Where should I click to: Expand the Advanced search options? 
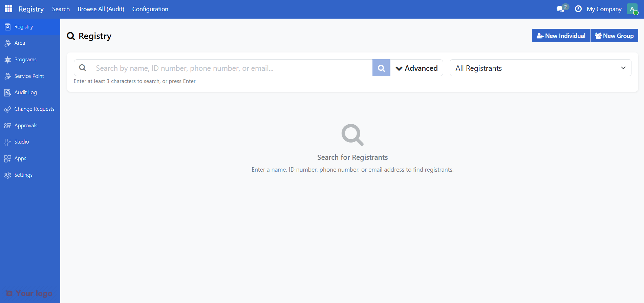[x=417, y=68]
